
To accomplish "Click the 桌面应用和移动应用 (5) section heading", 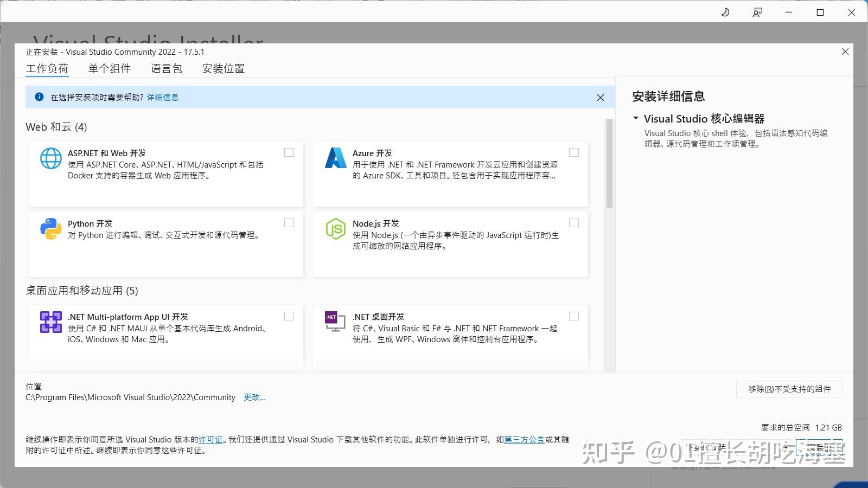I will coord(82,291).
